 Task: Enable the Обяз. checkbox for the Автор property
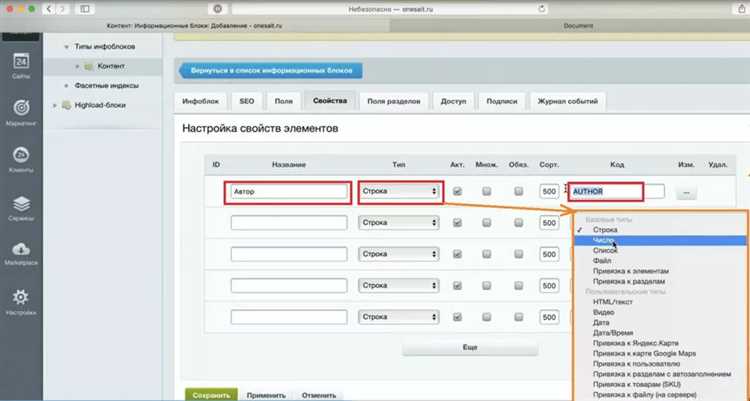518,191
